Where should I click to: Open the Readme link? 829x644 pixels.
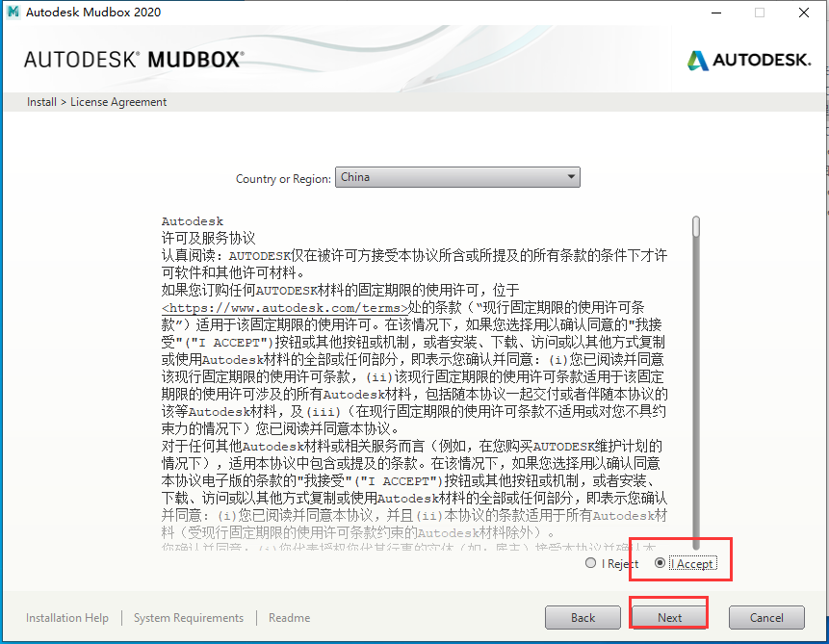[289, 618]
